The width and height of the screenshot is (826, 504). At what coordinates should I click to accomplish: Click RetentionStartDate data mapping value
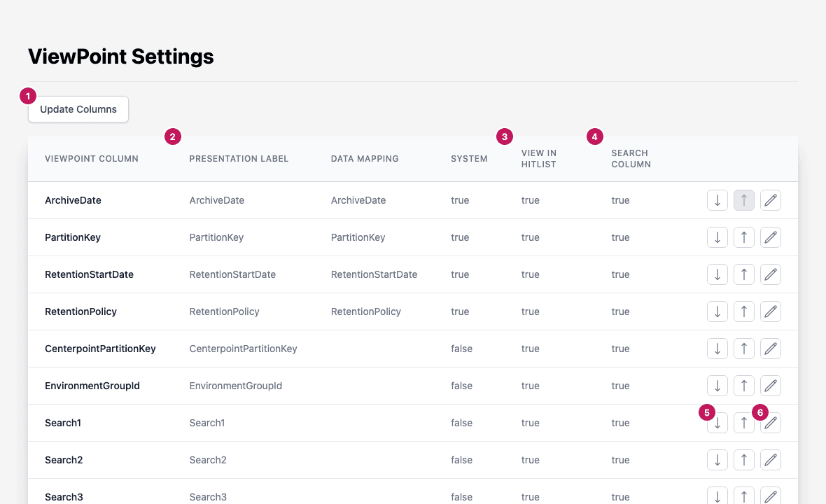pyautogui.click(x=374, y=274)
